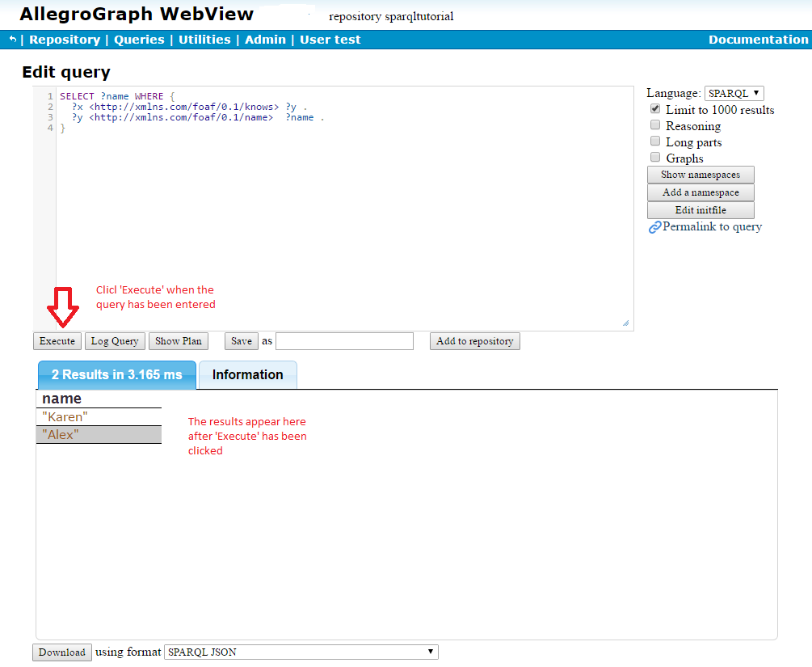
Task: Switch to the Information tab
Action: pos(247,374)
